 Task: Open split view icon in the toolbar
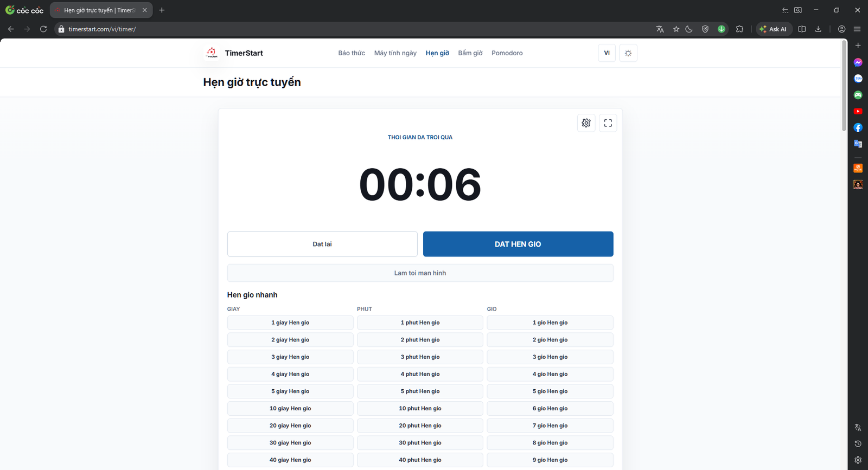pyautogui.click(x=802, y=29)
